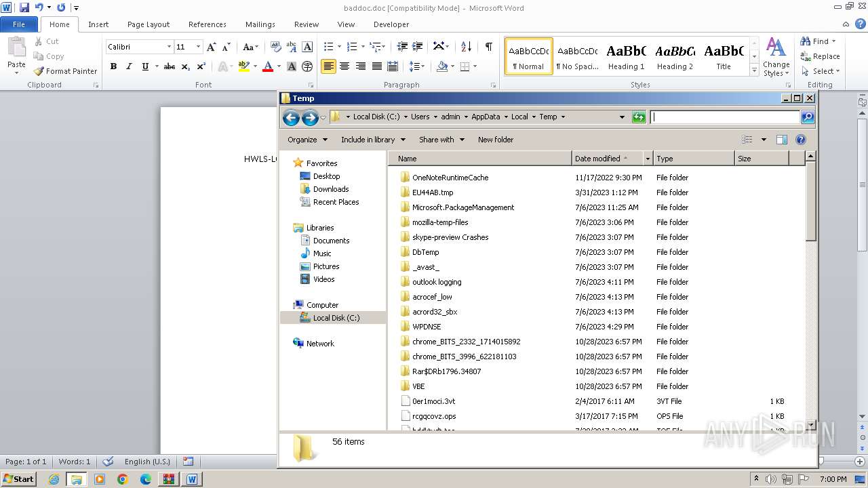
Task: Click Numbering list icon
Action: point(351,47)
